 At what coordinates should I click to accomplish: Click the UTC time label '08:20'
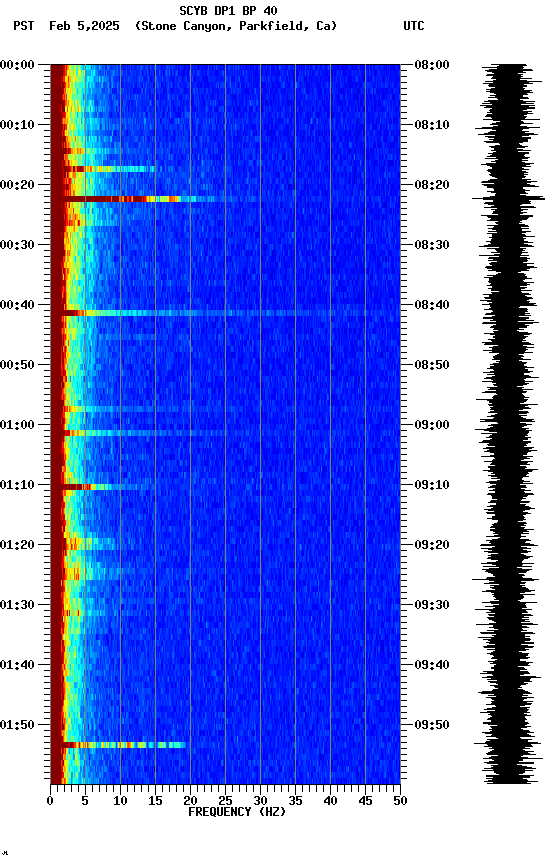432,185
